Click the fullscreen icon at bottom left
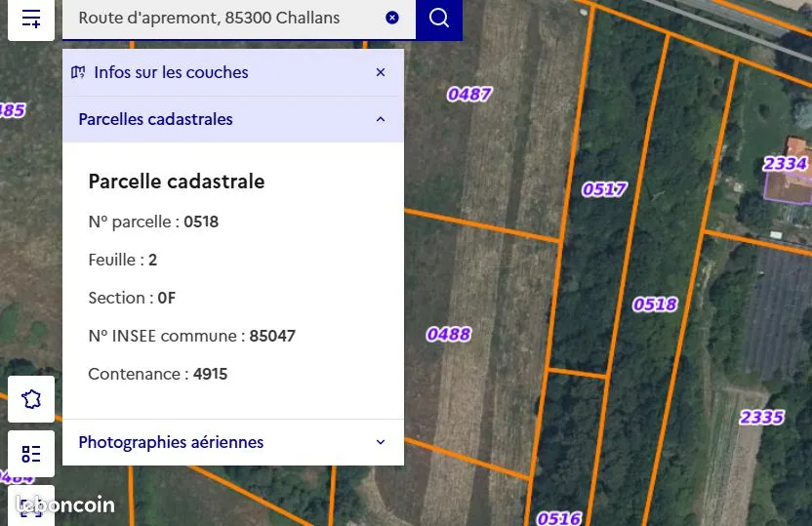812x526 pixels. coord(31,507)
